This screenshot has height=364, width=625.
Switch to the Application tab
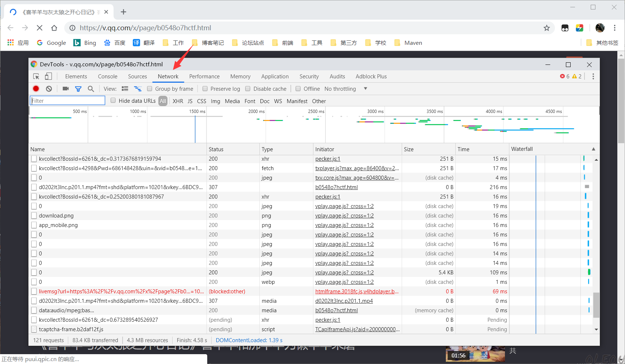click(275, 77)
